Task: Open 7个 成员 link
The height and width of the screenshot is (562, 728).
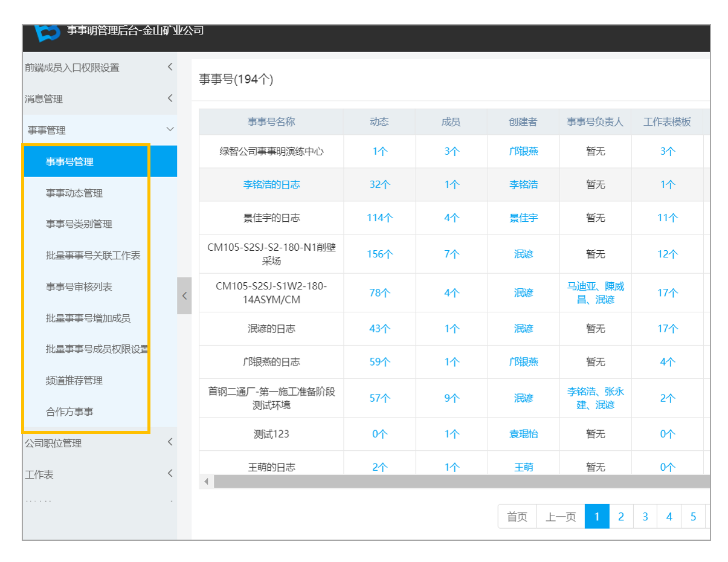Action: (451, 254)
